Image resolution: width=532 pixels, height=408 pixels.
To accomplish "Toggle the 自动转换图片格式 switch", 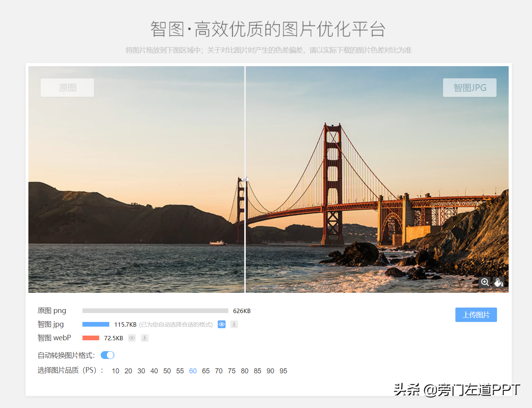I will click(x=107, y=355).
